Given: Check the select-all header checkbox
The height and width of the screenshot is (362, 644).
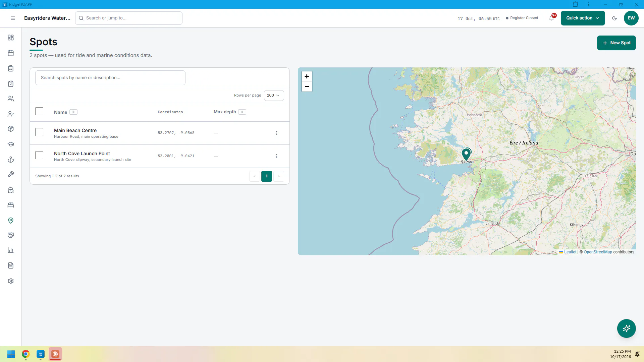Looking at the screenshot, I should pyautogui.click(x=39, y=111).
